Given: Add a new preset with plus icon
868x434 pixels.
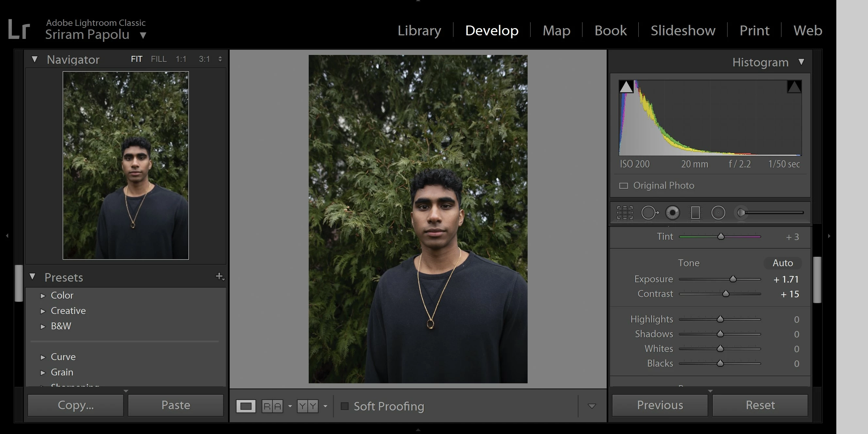Looking at the screenshot, I should click(x=219, y=276).
